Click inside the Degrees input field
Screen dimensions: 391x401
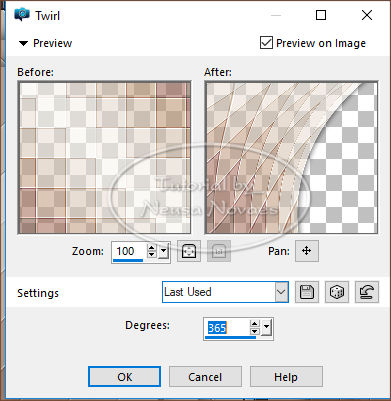[x=227, y=328]
